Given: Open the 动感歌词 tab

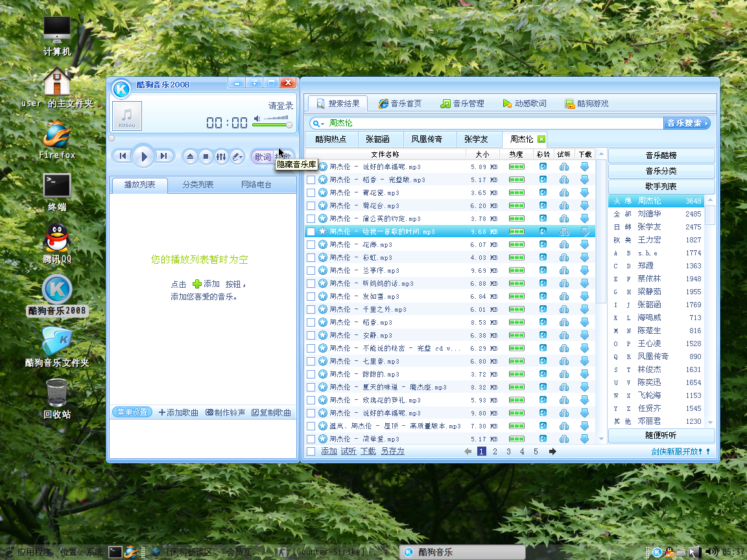Looking at the screenshot, I should (525, 103).
